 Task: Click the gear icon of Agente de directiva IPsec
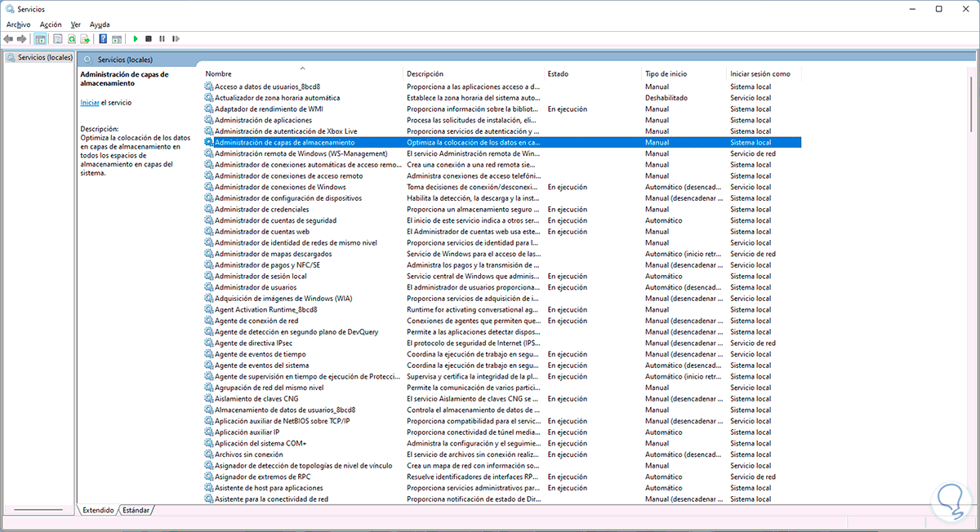208,343
